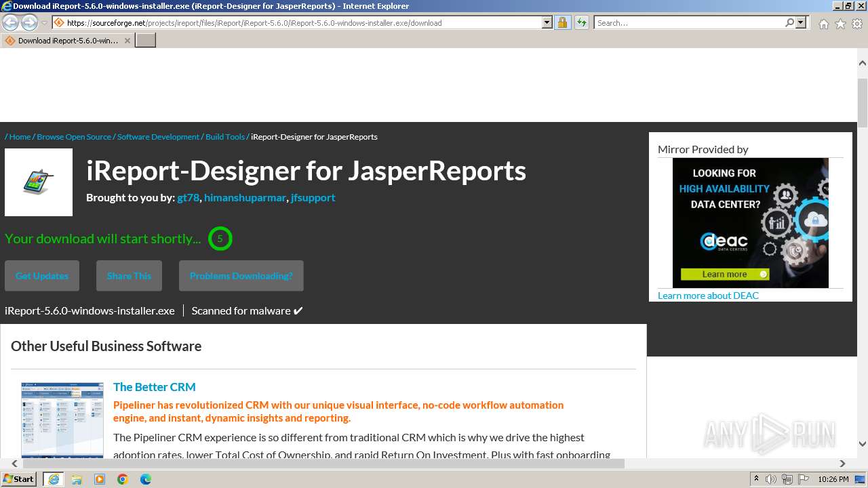The height and width of the screenshot is (488, 868).
Task: Click the horizontal scrollbar thumb
Action: (323, 464)
